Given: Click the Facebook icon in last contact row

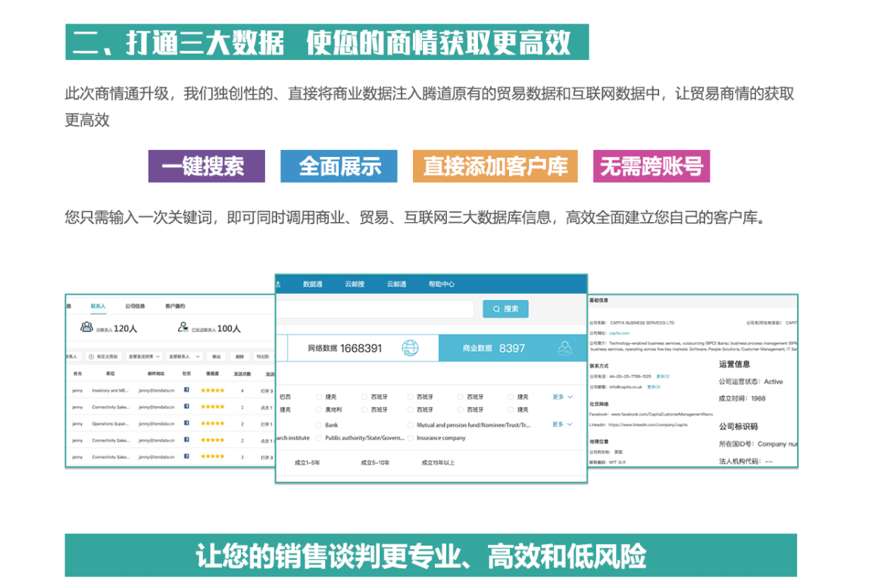Looking at the screenshot, I should tap(186, 456).
